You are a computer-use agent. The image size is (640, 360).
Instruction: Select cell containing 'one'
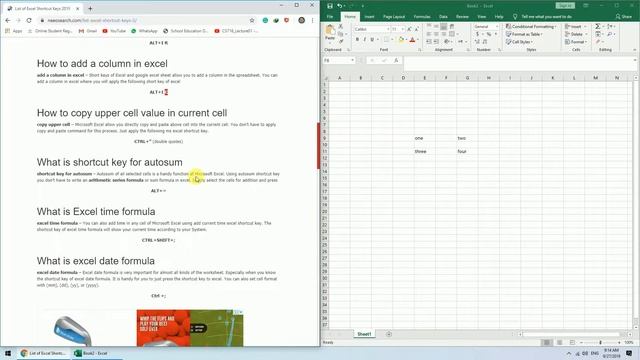(x=424, y=138)
